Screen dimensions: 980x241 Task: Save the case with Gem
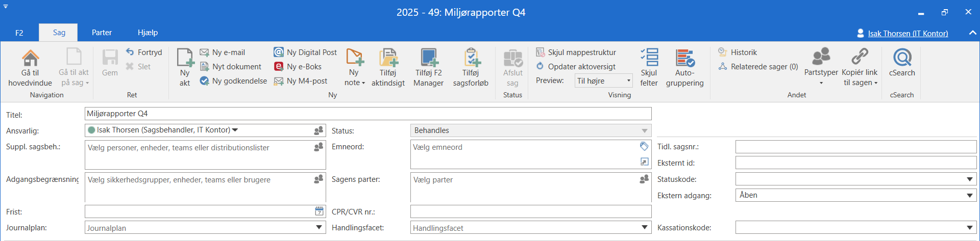tap(110, 63)
